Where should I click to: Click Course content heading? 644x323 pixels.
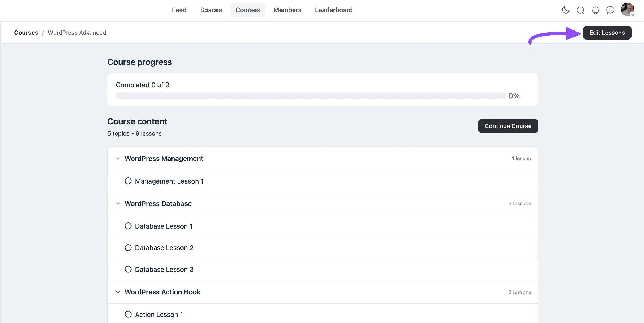point(137,121)
